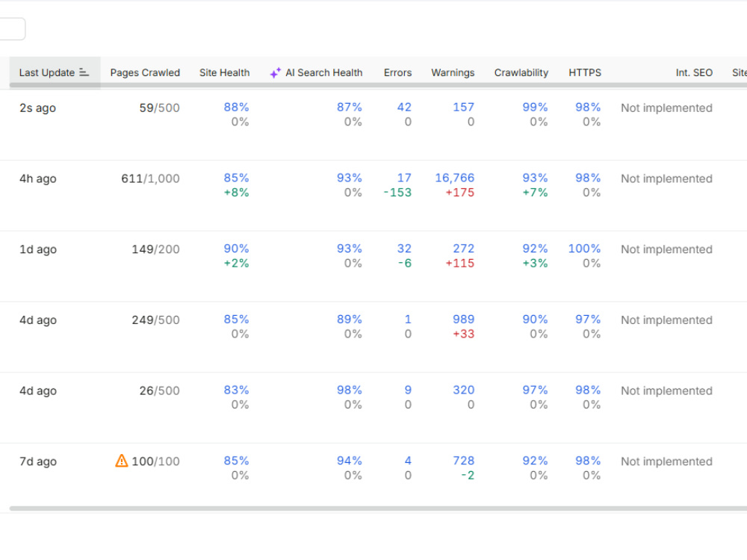Open the 87% AI Search Health value
This screenshot has width=747, height=560.
(349, 107)
